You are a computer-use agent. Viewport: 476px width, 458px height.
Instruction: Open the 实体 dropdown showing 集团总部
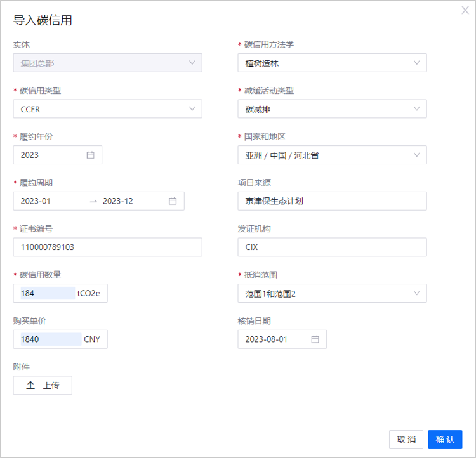107,63
